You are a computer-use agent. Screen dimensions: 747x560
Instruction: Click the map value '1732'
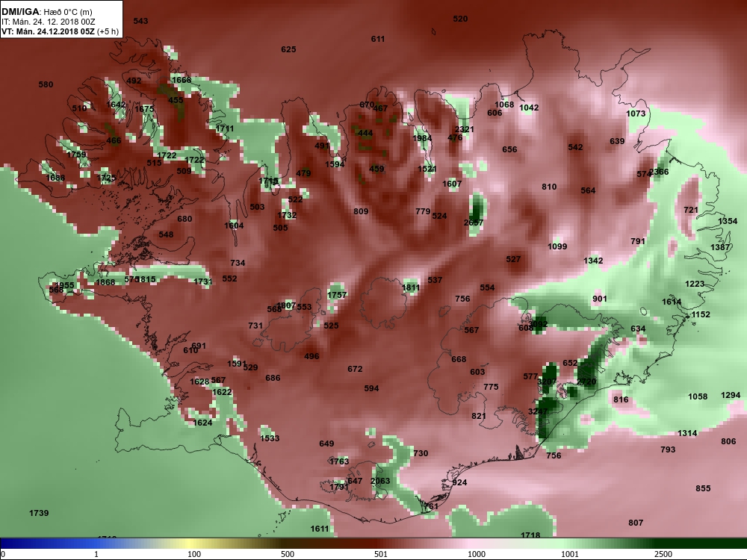[288, 215]
